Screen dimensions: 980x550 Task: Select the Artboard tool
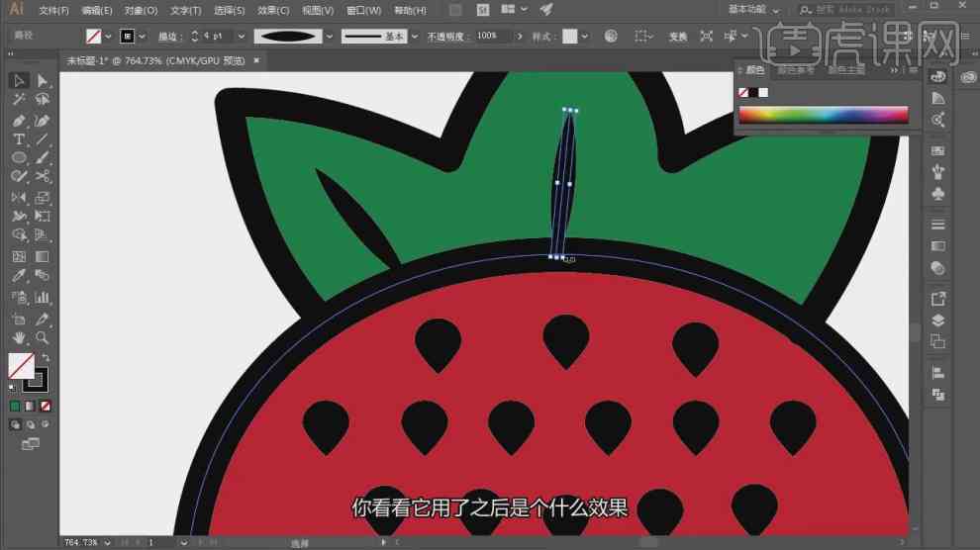(x=18, y=319)
